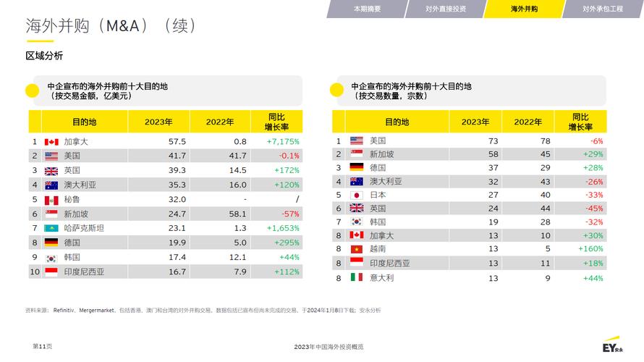The image size is (644, 362).
Task: Click the slide title 海外并购（M&A）（续）
Action: pos(111,25)
